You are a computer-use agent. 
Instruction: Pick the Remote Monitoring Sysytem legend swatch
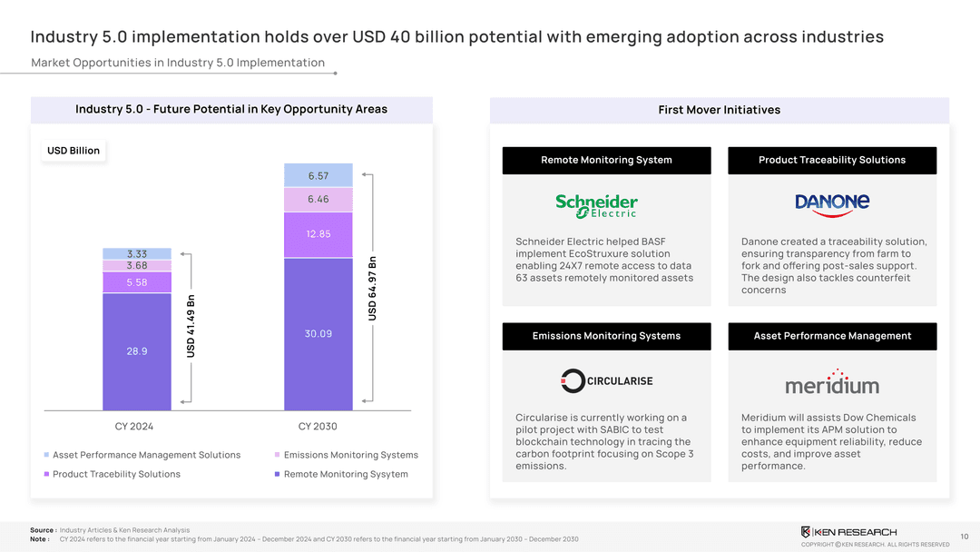tap(277, 474)
